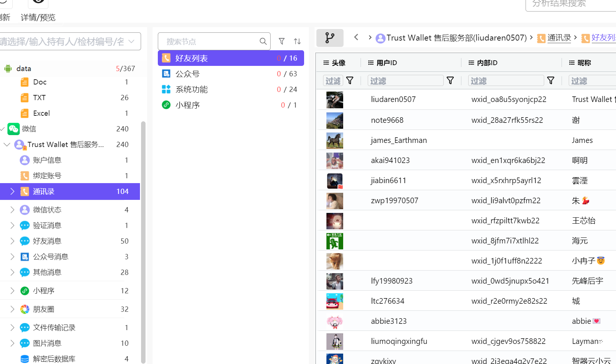
Task: Expand the 公众号消息 tree node
Action: coord(12,257)
